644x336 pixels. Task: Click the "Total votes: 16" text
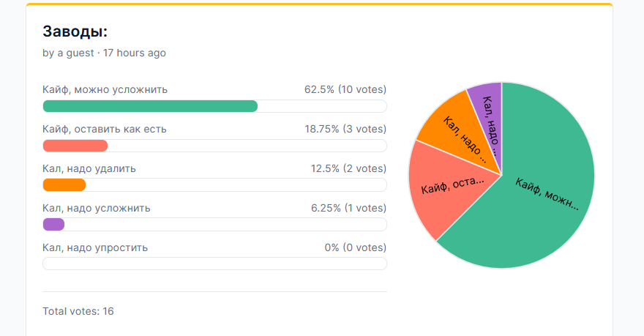click(78, 311)
